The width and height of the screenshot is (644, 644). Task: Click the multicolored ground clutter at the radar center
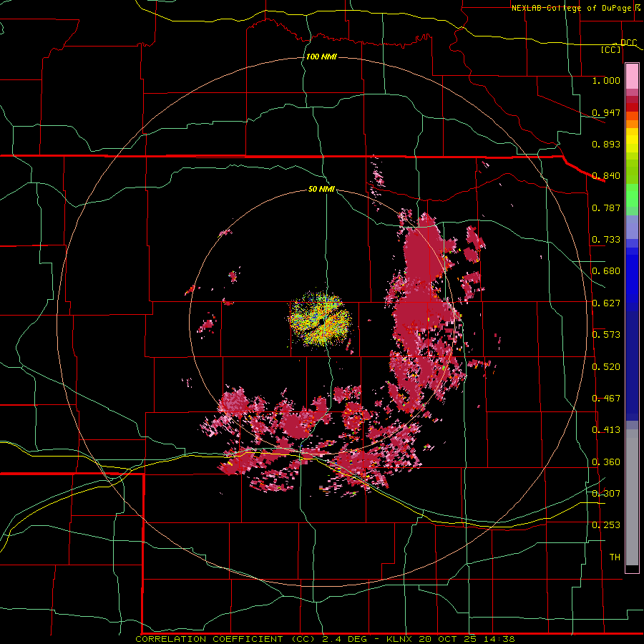pyautogui.click(x=321, y=318)
